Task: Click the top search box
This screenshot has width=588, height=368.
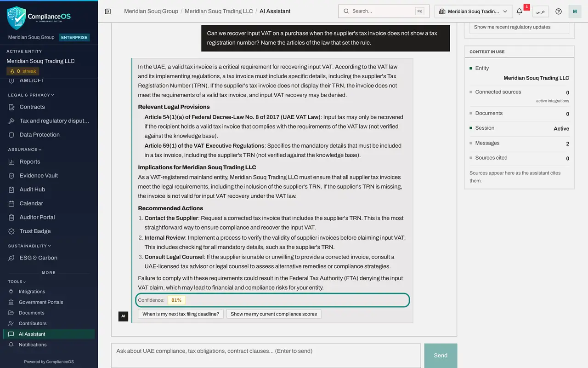Action: (384, 11)
